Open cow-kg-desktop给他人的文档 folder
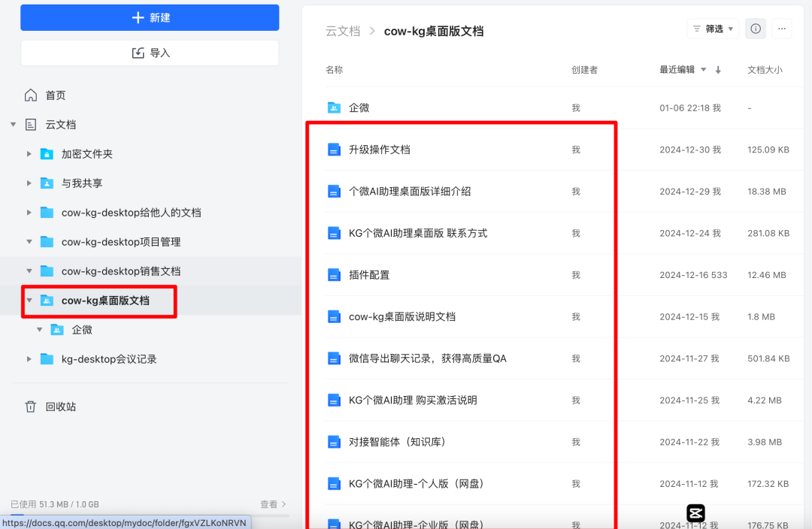The width and height of the screenshot is (812, 529). click(x=131, y=212)
